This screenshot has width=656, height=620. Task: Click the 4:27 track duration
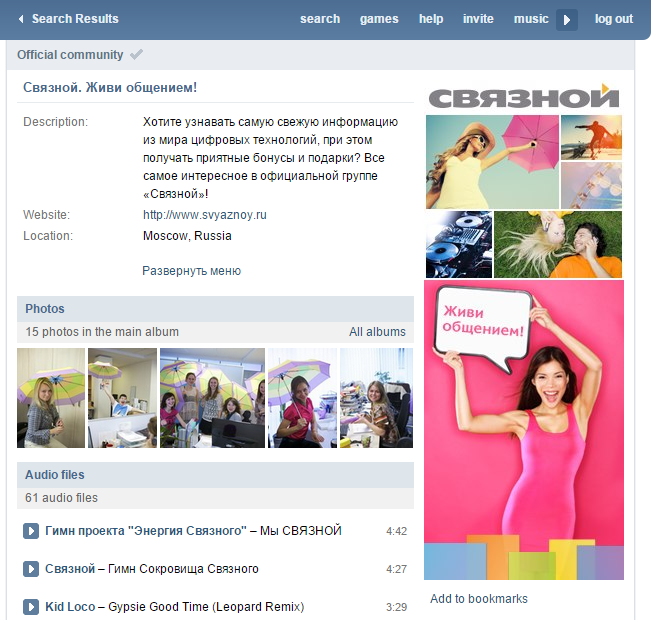click(396, 569)
